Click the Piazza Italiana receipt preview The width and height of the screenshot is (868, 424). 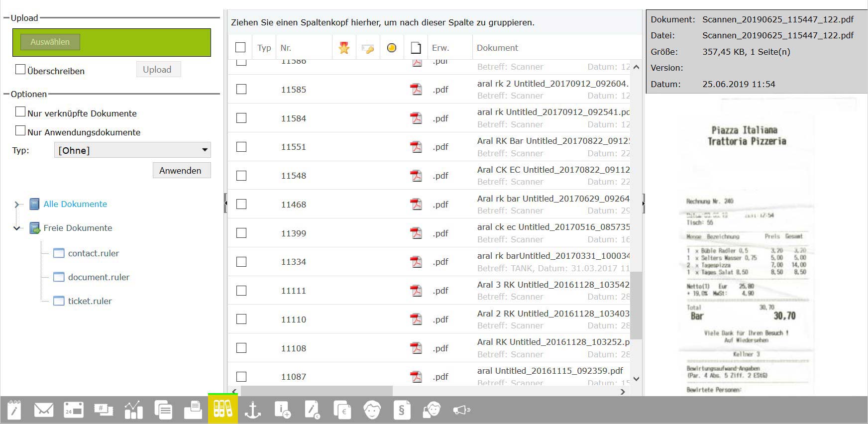click(747, 246)
